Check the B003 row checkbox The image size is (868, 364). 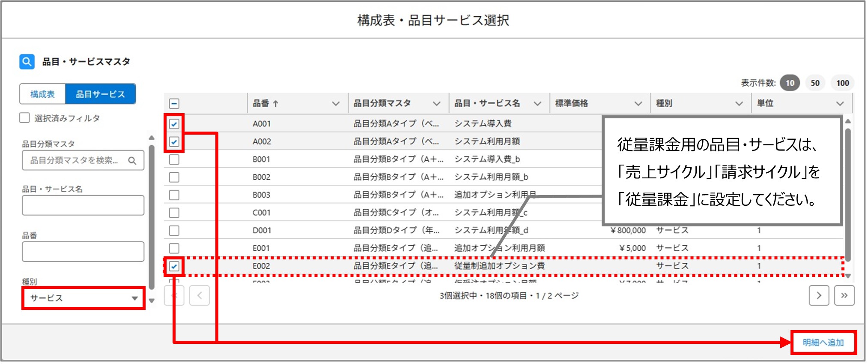coord(174,195)
